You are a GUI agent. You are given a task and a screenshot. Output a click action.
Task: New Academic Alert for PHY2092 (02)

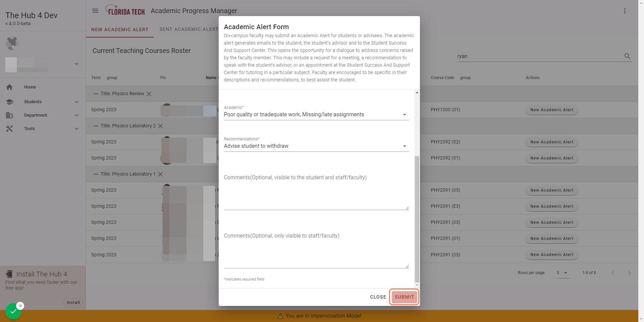[x=552, y=142]
